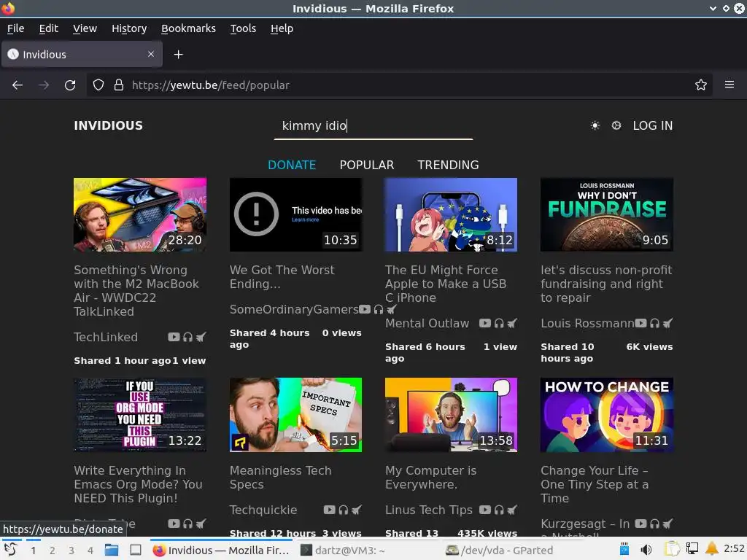Switch instance icon for SomeOrdinaryGamers video
The image size is (747, 560).
click(391, 309)
